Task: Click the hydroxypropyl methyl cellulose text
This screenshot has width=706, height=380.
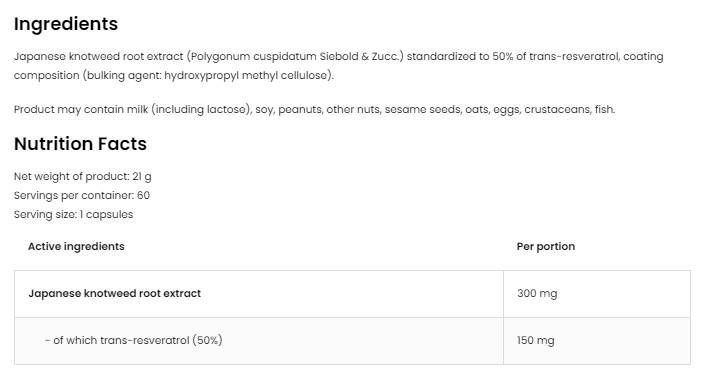Action: pos(246,76)
